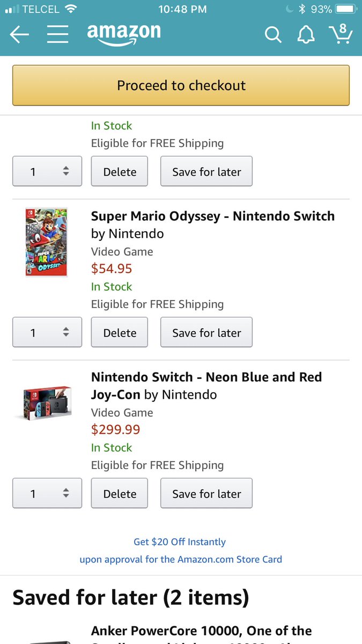Tap the Nintendo Switch box thumbnail
Screen dimensions: 362x644
click(47, 402)
